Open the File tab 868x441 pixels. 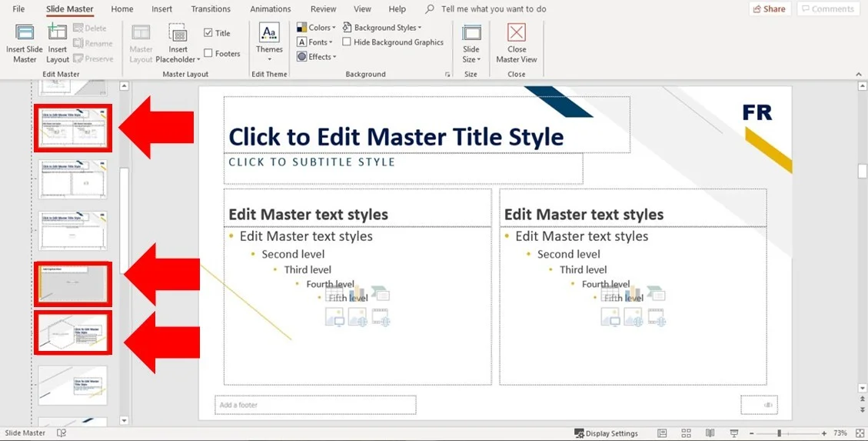(x=18, y=9)
